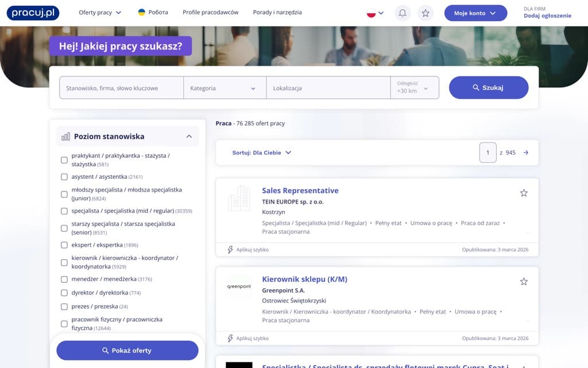Click the page number input field
The image size is (588, 368).
(488, 152)
